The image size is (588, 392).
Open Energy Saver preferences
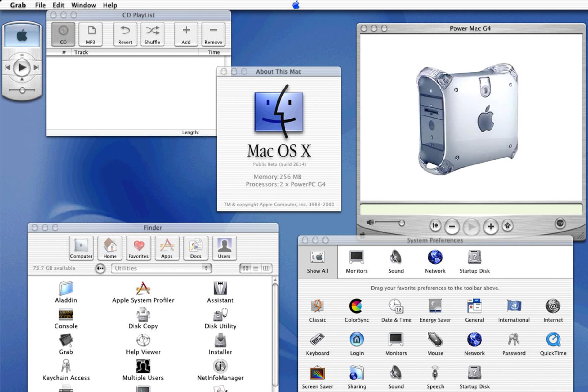click(435, 311)
